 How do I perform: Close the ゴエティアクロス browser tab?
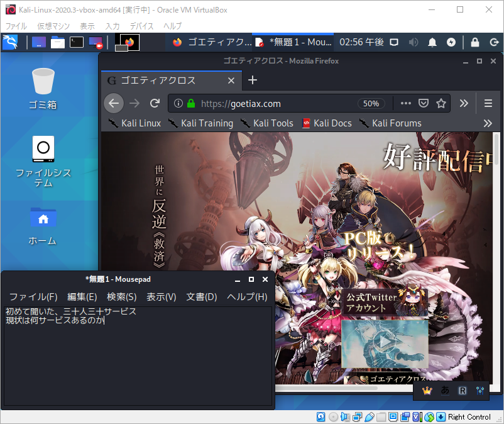(231, 81)
